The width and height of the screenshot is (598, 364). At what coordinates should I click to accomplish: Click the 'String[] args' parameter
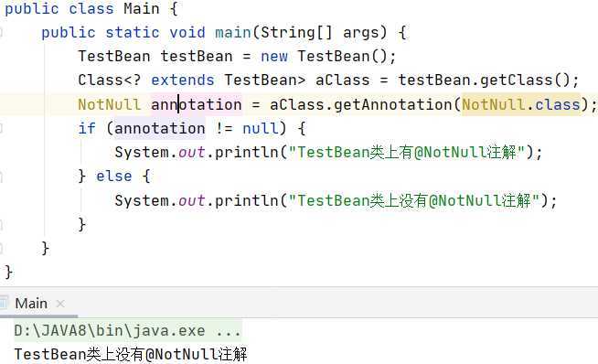pyautogui.click(x=324, y=32)
